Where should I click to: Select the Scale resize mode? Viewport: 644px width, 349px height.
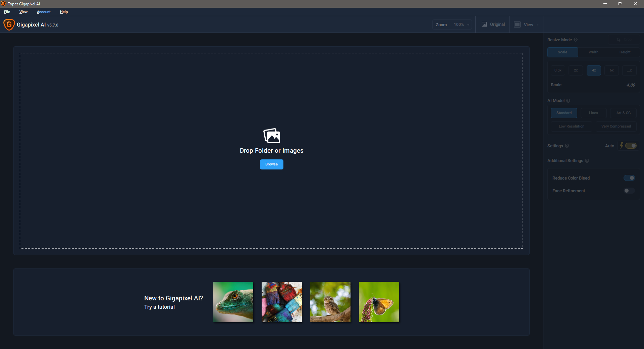(x=562, y=52)
